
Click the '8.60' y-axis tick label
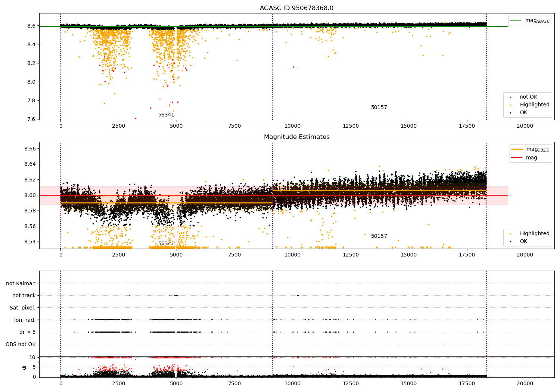tap(30, 195)
